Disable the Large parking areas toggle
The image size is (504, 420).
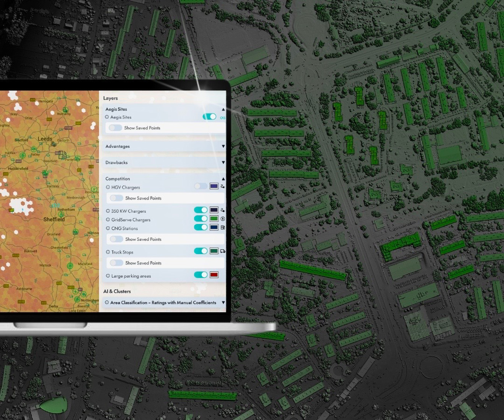pyautogui.click(x=200, y=275)
